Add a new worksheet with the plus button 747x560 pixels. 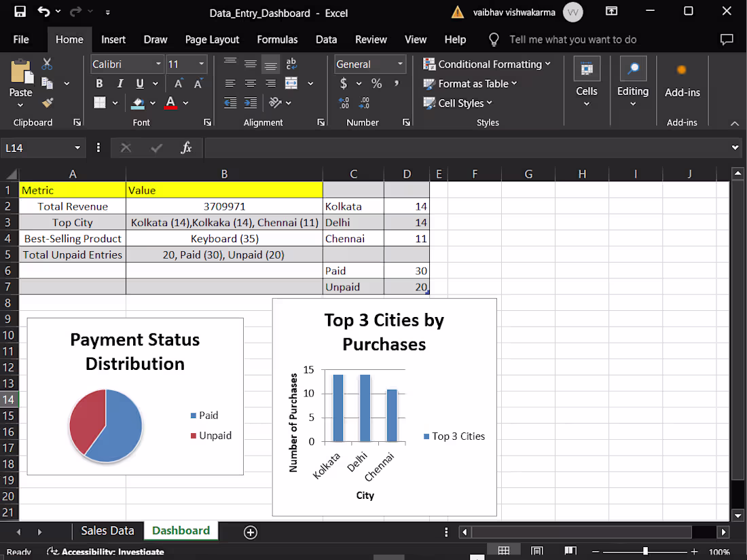point(250,532)
